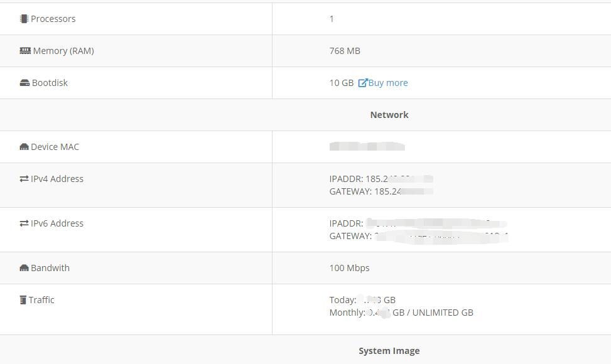Viewport: 611px width, 364px height.
Task: Click the IPv4 Address arrows icon
Action: point(24,179)
